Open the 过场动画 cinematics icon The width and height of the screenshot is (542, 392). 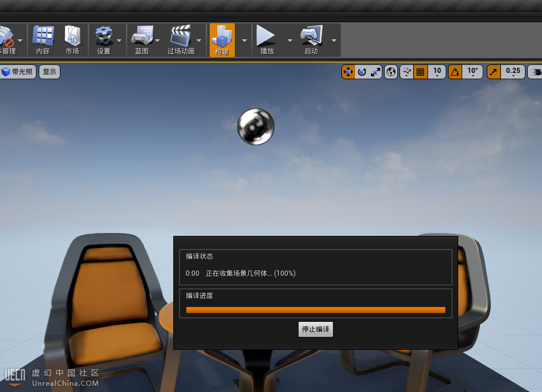(x=181, y=40)
